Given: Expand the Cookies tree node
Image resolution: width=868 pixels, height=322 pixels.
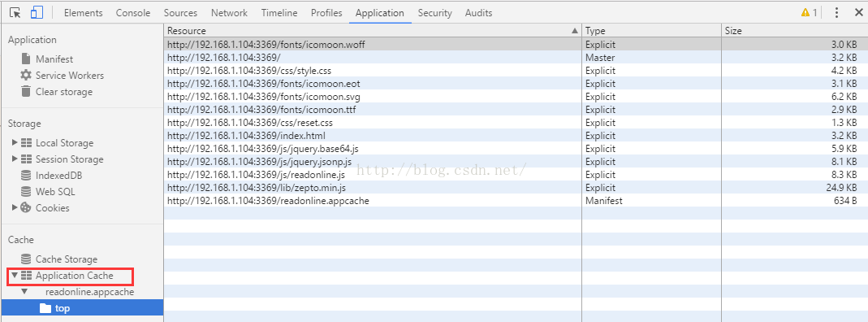Looking at the screenshot, I should tap(15, 208).
